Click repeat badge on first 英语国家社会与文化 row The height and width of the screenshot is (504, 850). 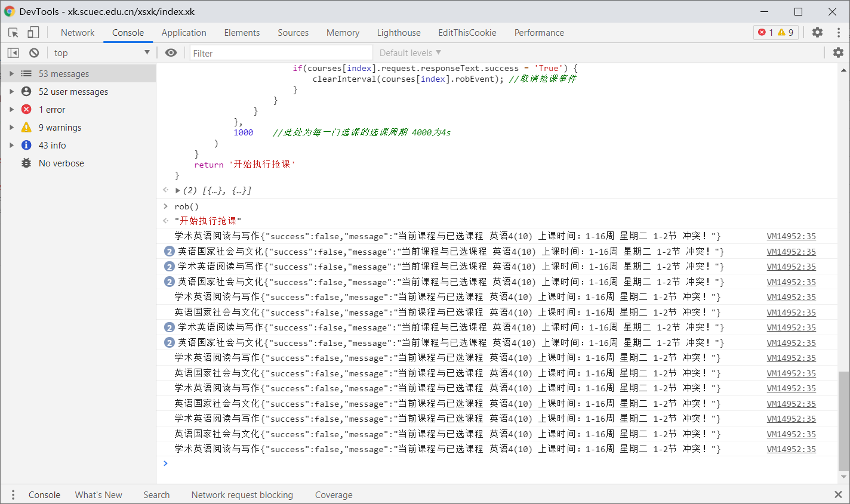[x=170, y=252]
